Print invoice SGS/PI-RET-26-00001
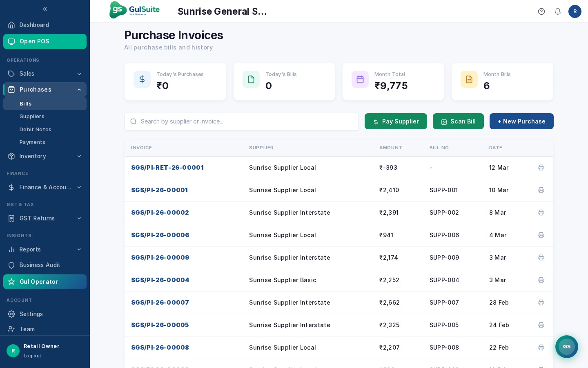Screen dimensions: 588x368 541,168
